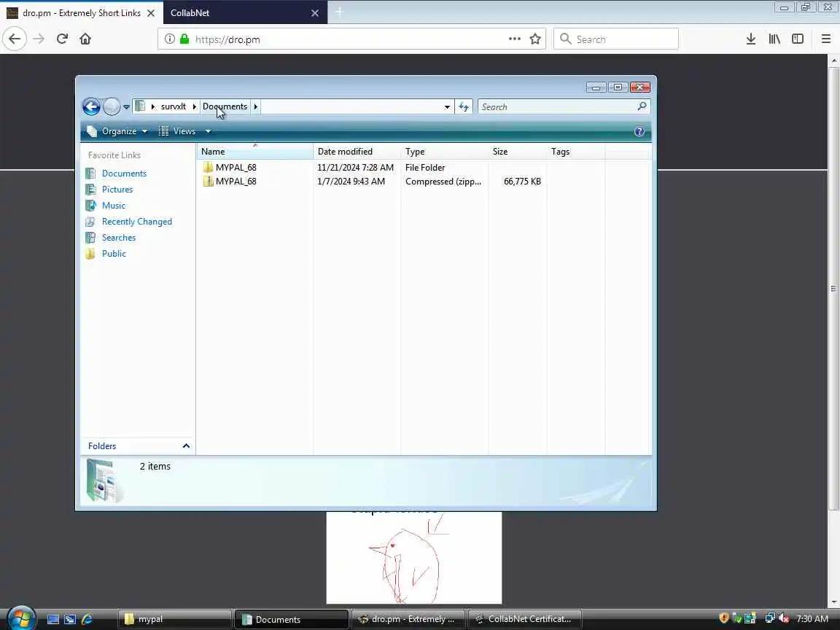Open the Views dropdown arrow
This screenshot has width=840, height=630.
click(208, 131)
